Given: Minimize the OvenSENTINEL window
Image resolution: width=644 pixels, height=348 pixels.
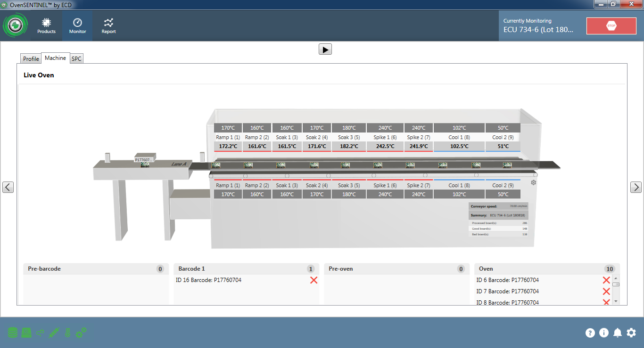Looking at the screenshot, I should tap(601, 4).
